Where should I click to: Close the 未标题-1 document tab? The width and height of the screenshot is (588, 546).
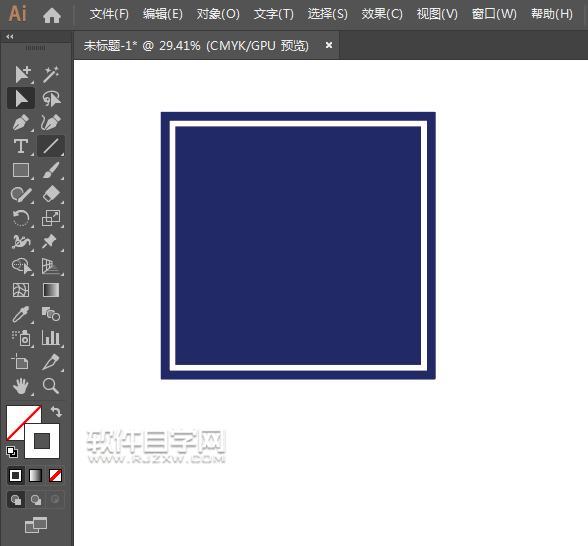point(329,45)
